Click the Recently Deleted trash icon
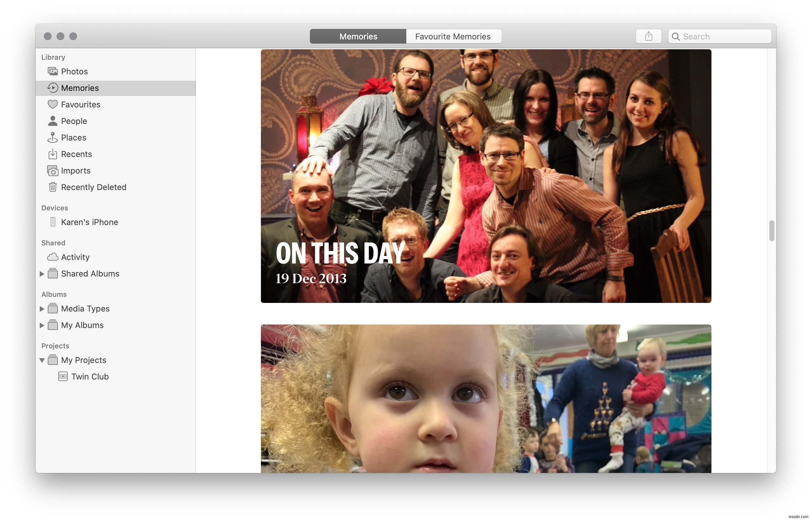 52,187
